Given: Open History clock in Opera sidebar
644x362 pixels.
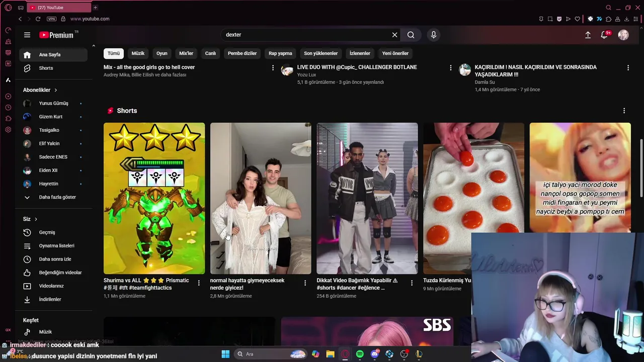Looking at the screenshot, I should pos(8,108).
